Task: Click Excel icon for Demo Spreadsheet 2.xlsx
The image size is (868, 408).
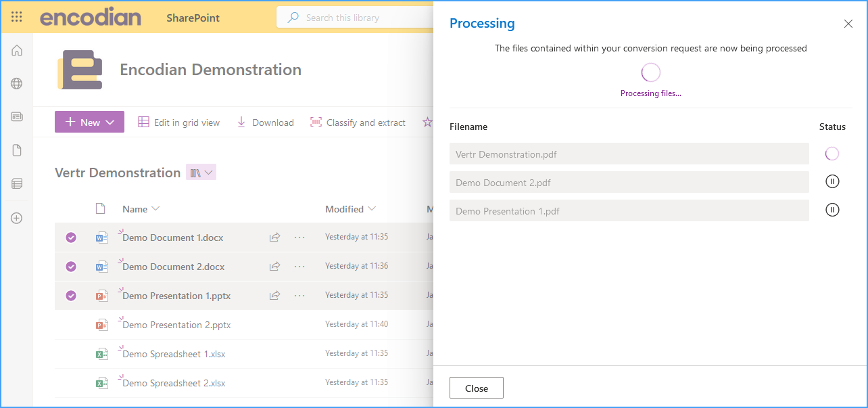Action: pyautogui.click(x=101, y=383)
